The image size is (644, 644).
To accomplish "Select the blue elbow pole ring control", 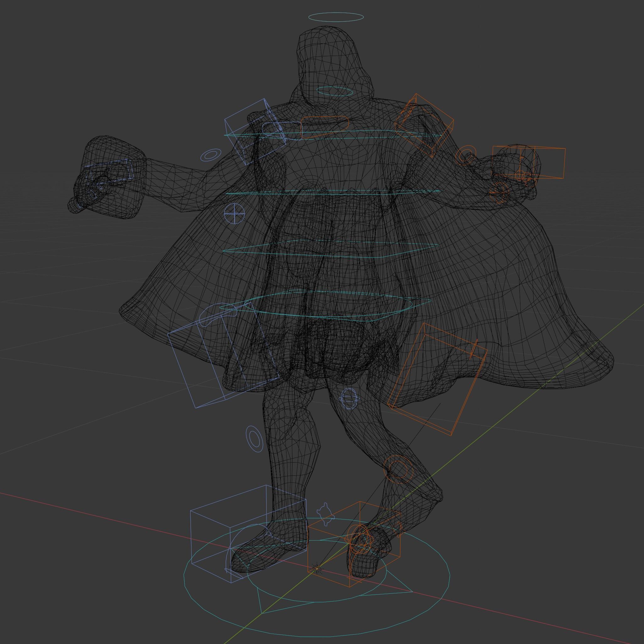I will tap(211, 155).
